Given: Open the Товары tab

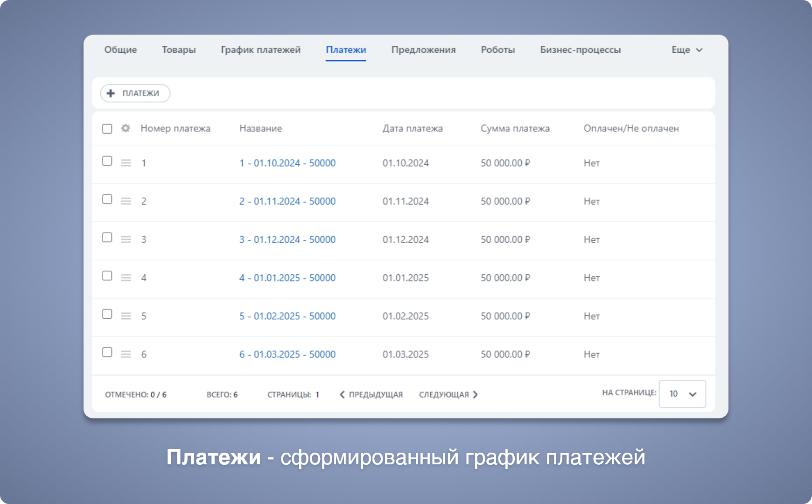Looking at the screenshot, I should pyautogui.click(x=179, y=50).
